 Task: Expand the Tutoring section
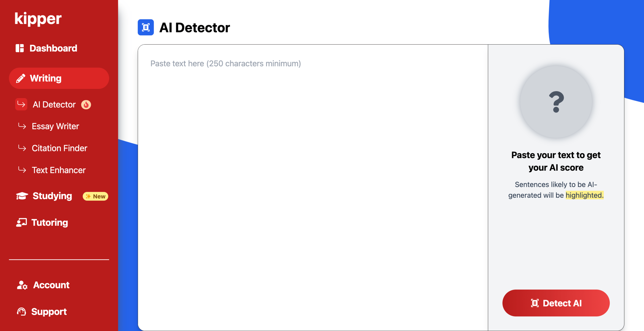[x=50, y=222]
